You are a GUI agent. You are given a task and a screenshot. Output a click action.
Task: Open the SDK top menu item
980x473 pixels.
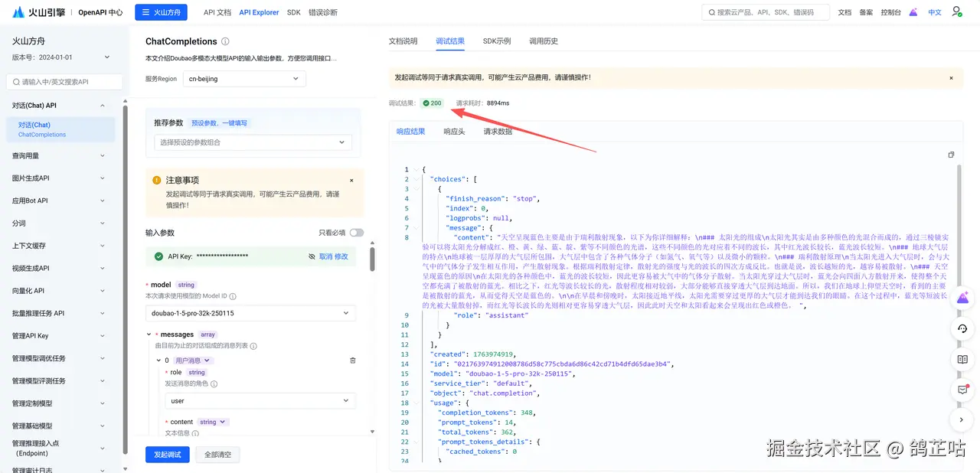point(293,12)
